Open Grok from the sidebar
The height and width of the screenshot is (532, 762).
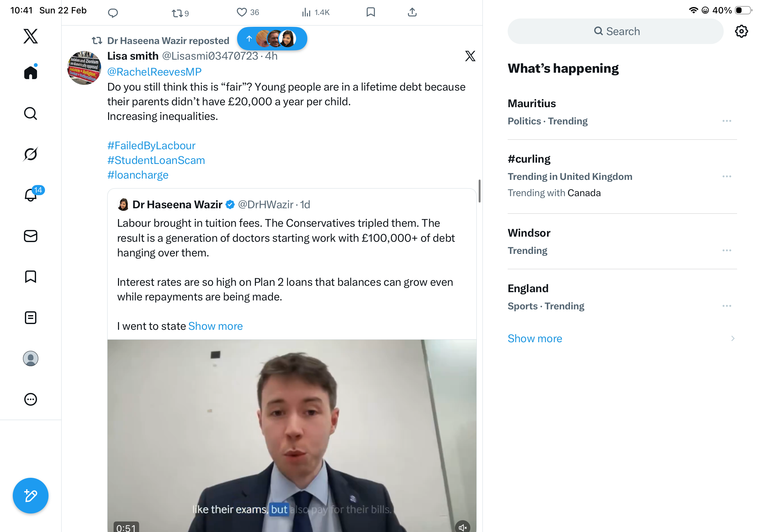[x=31, y=154]
